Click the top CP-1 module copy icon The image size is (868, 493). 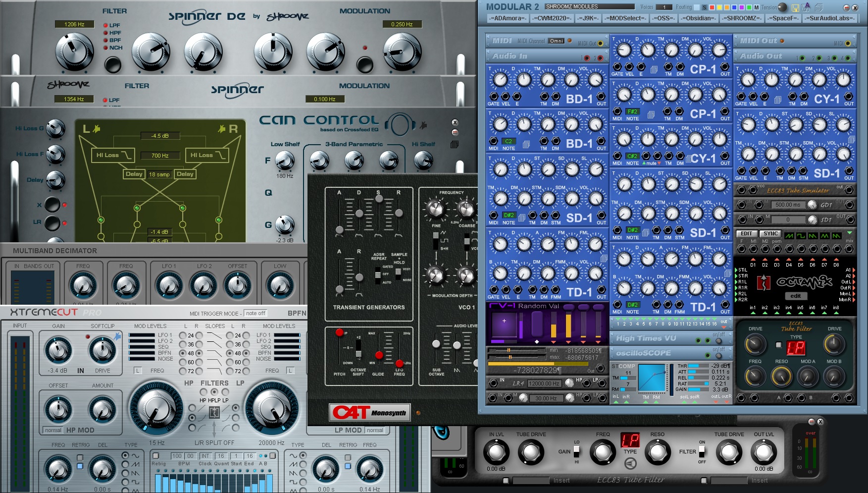tap(654, 70)
